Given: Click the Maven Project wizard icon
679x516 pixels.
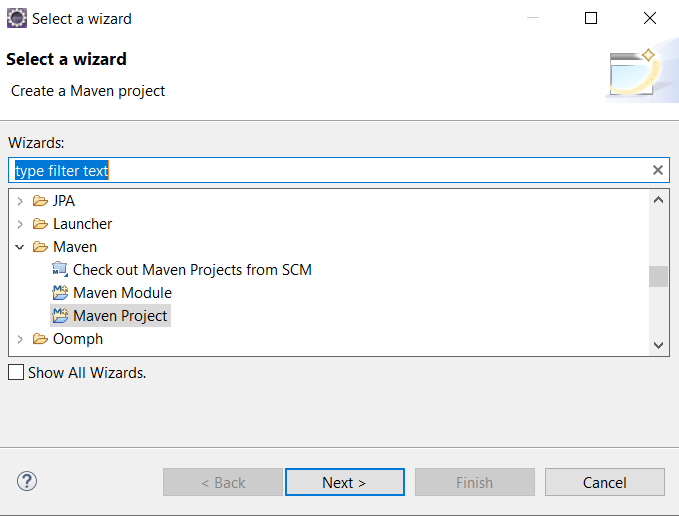Looking at the screenshot, I should [x=60, y=316].
